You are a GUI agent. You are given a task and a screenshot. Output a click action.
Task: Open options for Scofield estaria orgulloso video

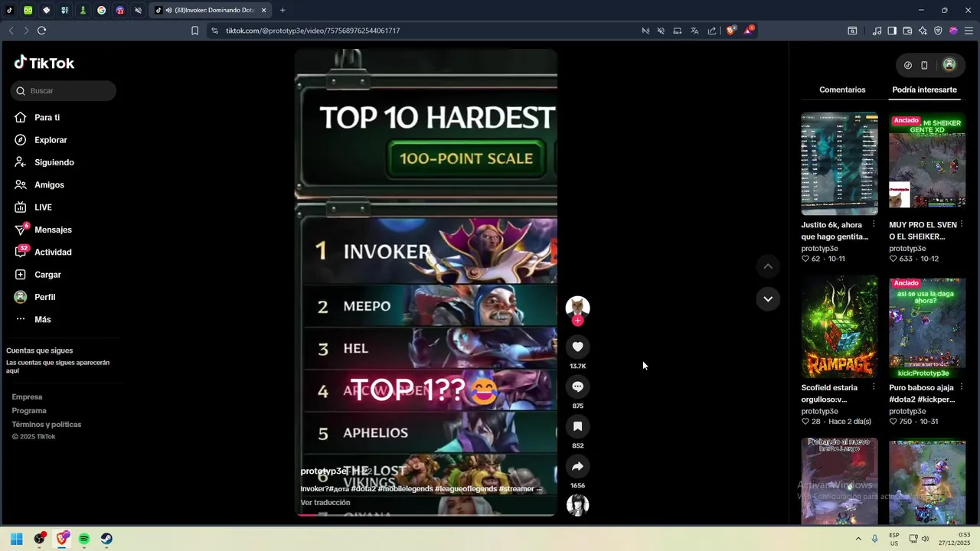pyautogui.click(x=874, y=387)
